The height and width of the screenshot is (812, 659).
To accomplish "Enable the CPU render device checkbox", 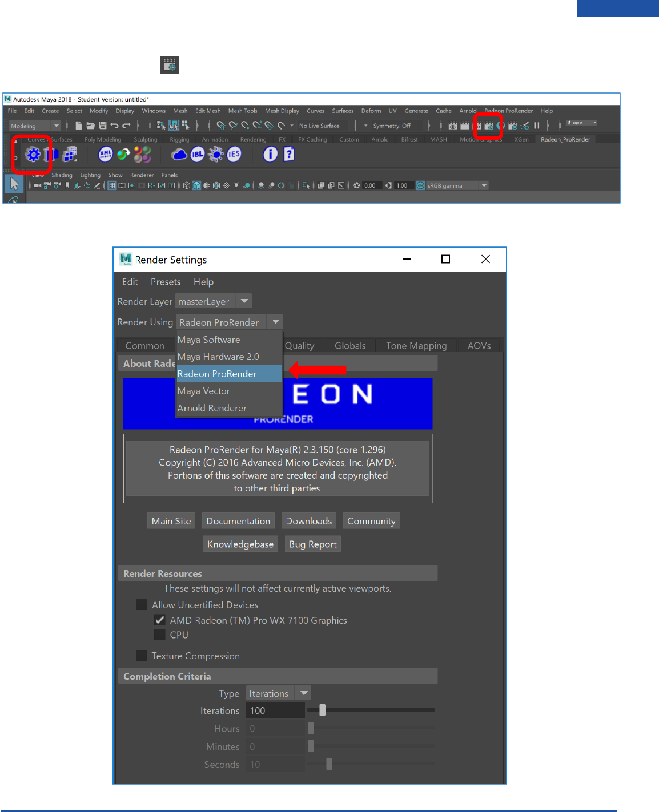I will pyautogui.click(x=160, y=635).
